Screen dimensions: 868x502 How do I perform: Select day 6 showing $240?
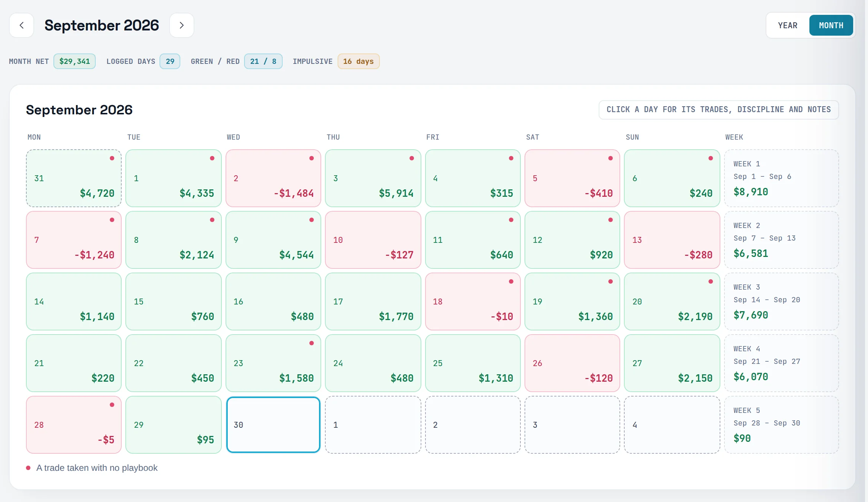click(x=672, y=178)
